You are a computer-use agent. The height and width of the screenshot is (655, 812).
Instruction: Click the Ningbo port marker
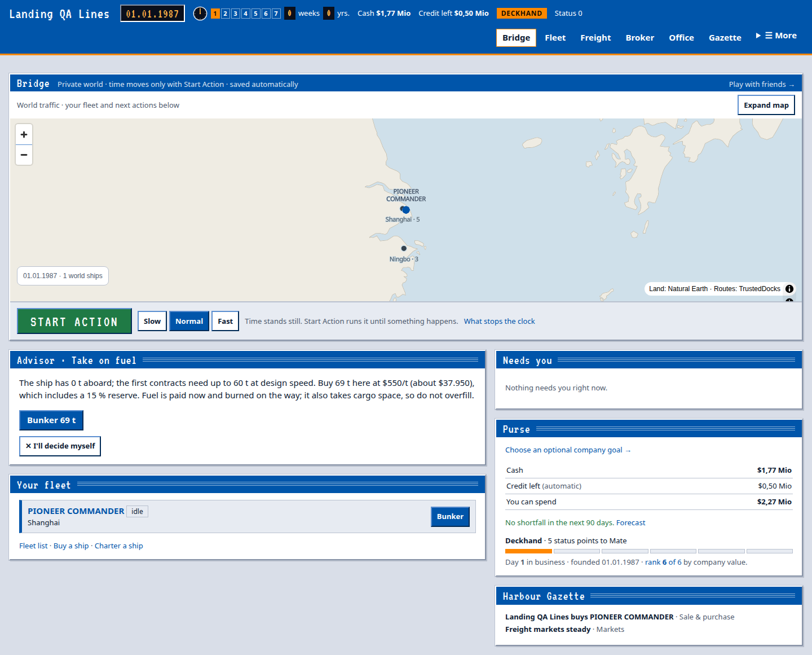(404, 248)
